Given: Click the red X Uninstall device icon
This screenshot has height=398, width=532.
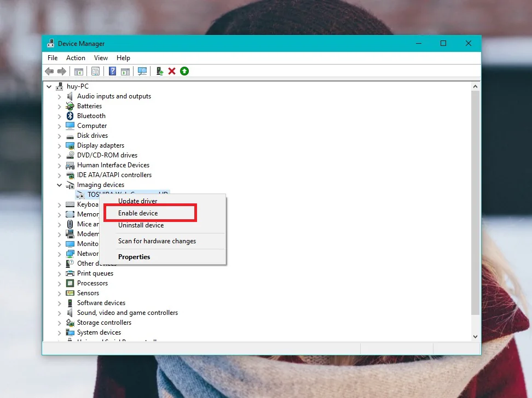Looking at the screenshot, I should tap(172, 71).
